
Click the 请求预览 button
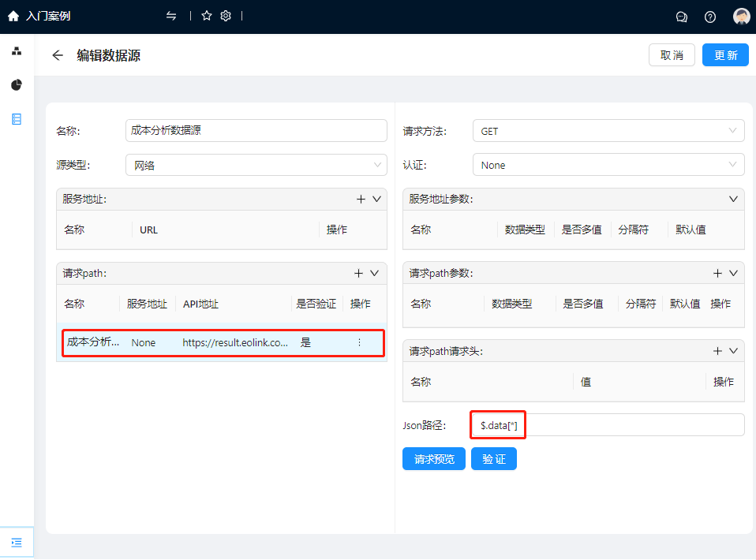pos(433,459)
